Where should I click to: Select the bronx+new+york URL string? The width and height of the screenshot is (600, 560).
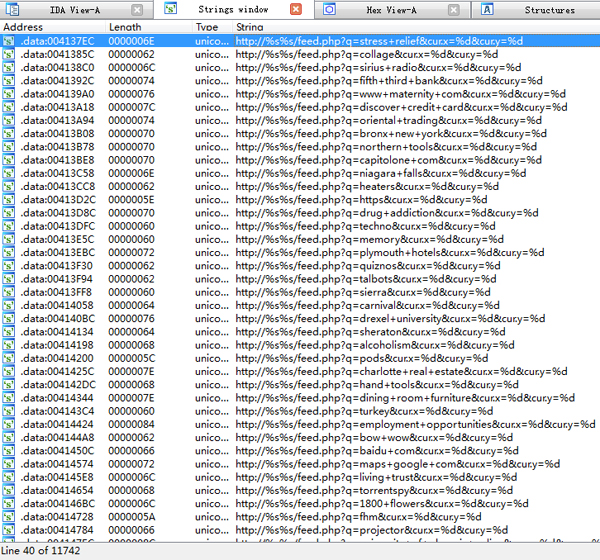(x=391, y=134)
